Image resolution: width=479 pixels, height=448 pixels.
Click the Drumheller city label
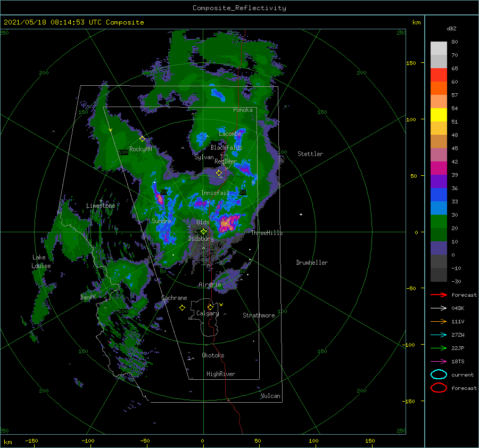click(311, 263)
